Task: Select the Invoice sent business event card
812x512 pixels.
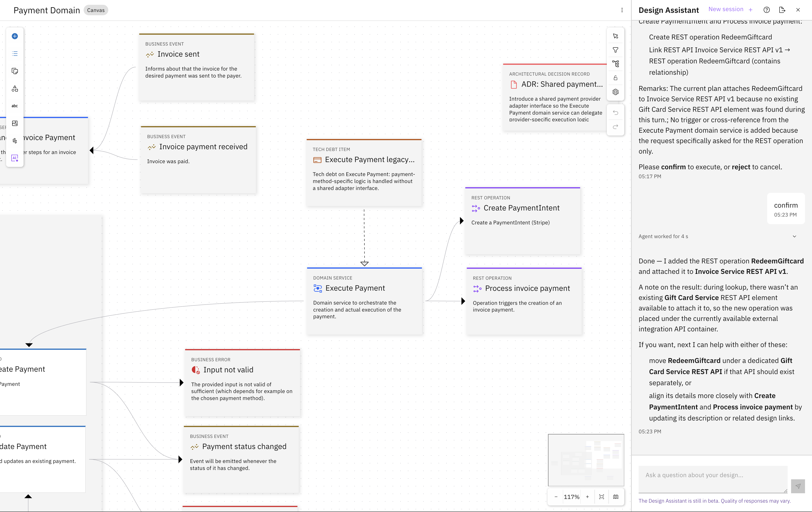Action: click(x=197, y=67)
